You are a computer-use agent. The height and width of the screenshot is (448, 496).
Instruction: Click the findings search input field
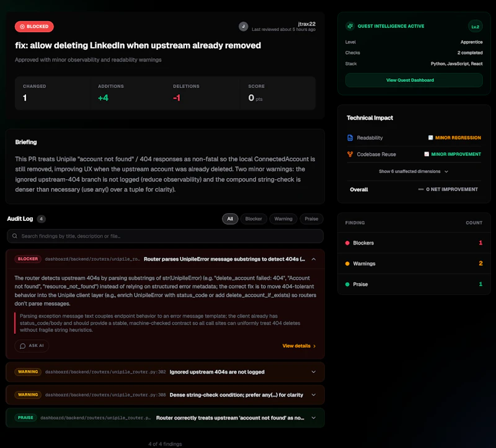pos(165,236)
